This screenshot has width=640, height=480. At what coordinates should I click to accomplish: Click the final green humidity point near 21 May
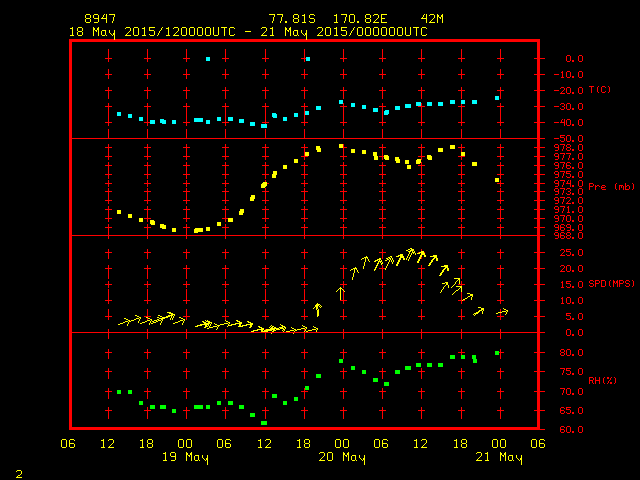497,353
